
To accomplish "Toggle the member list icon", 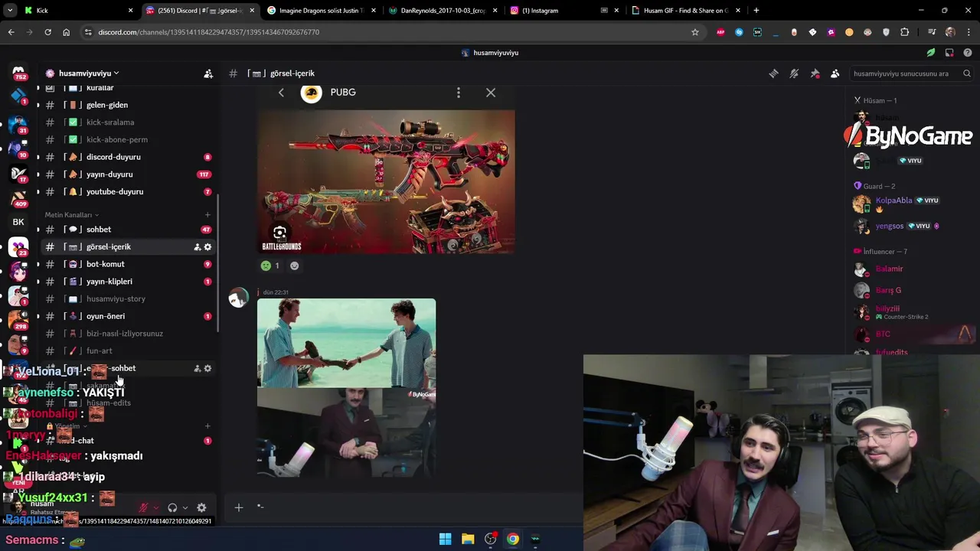I will [x=835, y=73].
